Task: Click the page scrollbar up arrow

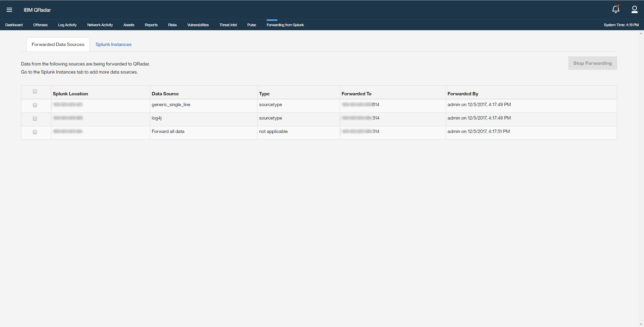Action: (641, 33)
